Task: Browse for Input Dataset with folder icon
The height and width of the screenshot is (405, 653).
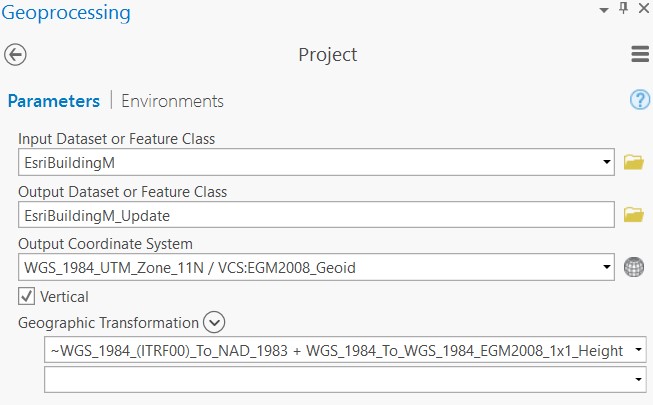Action: point(633,161)
